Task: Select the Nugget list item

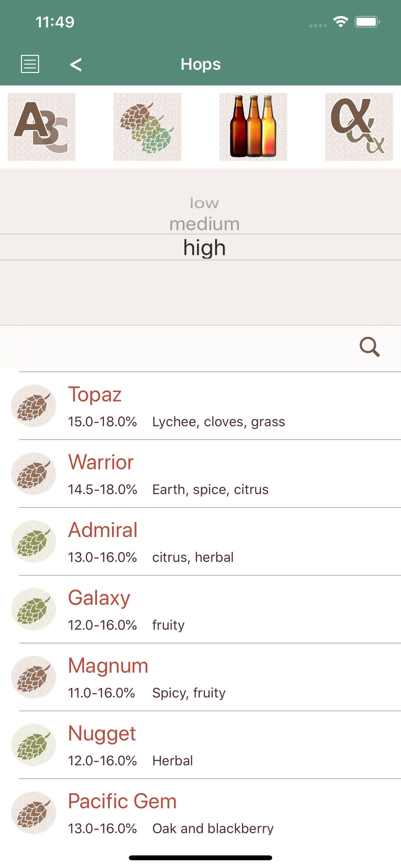Action: (200, 745)
